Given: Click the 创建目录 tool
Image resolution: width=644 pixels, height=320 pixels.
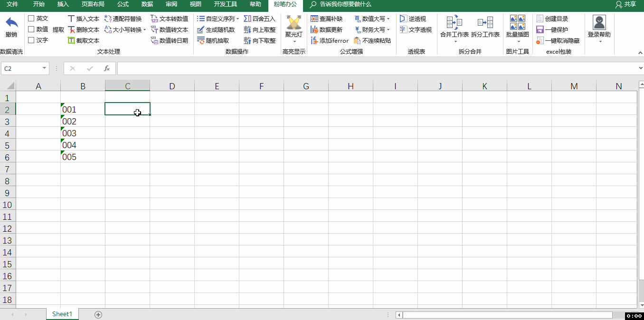Looking at the screenshot, I should click(x=552, y=19).
